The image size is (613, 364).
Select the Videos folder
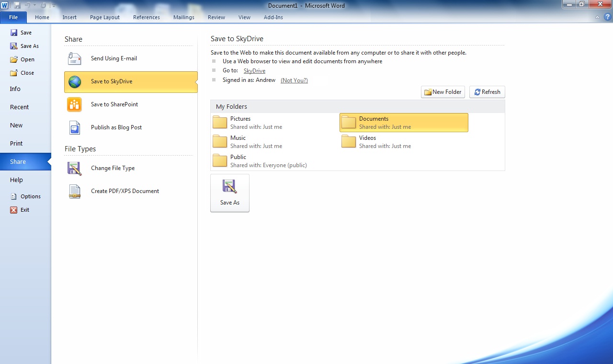(x=404, y=142)
